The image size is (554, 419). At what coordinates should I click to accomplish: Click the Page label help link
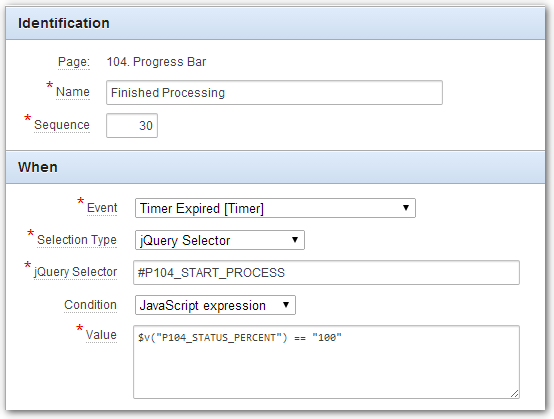point(74,62)
